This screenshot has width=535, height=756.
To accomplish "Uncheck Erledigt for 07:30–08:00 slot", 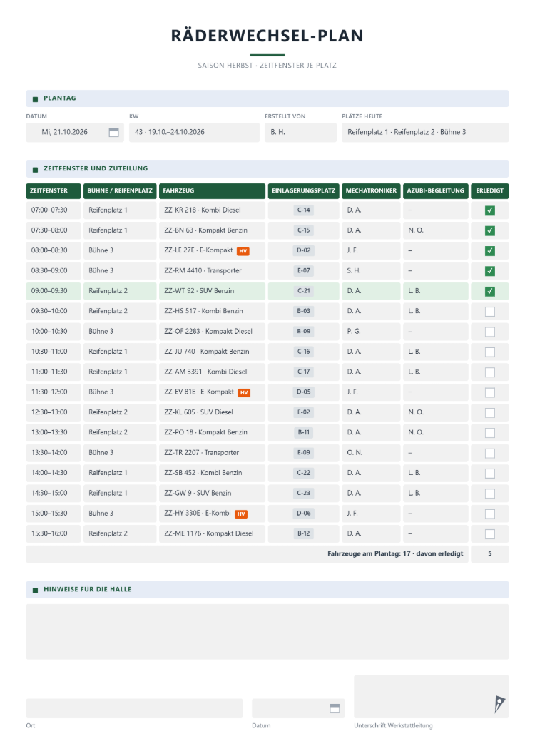I will click(x=489, y=230).
